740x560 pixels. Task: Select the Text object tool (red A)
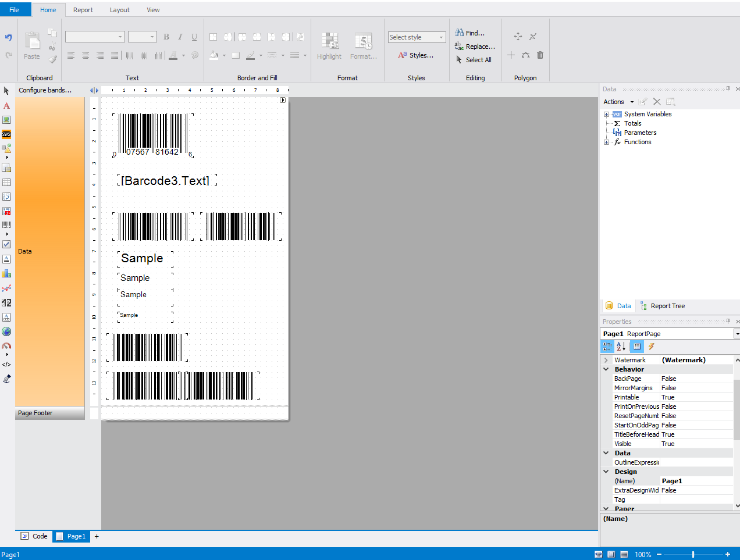pyautogui.click(x=6, y=106)
